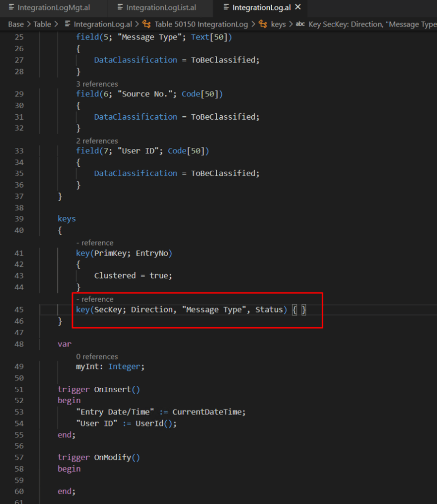Click "Entry Date/Time" on line 53
This screenshot has height=504, width=437.
[x=115, y=413]
